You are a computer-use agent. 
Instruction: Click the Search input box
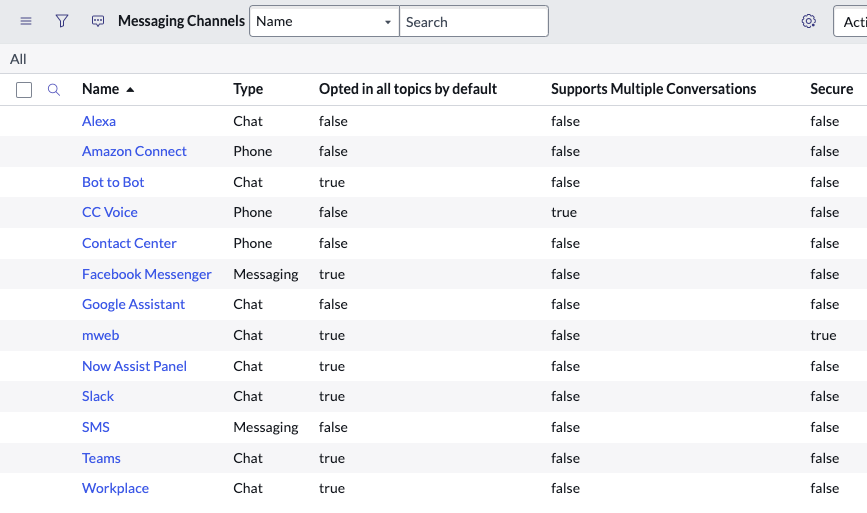pyautogui.click(x=474, y=22)
